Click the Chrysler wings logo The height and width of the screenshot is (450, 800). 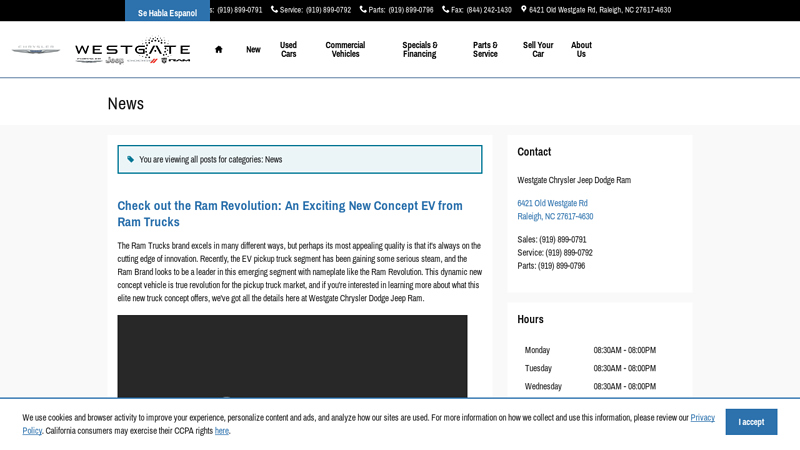36,49
